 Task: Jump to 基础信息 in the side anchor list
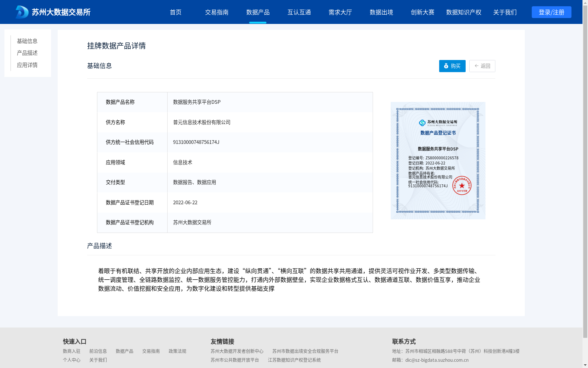click(x=27, y=41)
